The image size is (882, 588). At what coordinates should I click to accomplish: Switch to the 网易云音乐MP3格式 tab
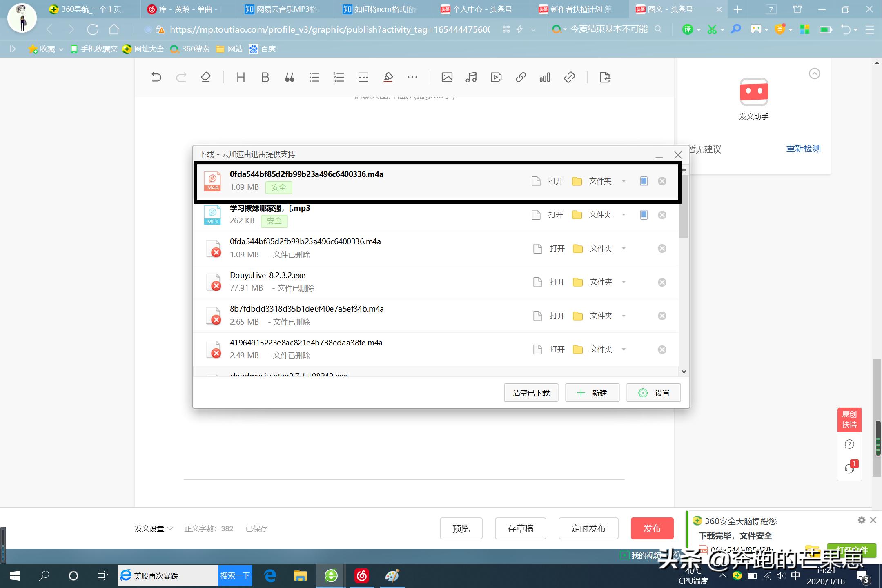coord(282,9)
